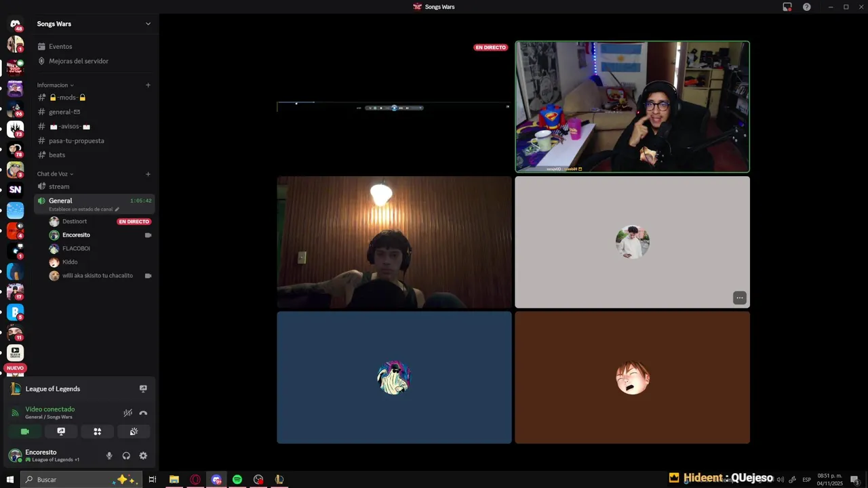
Task: Open blue R server icon
Action: [15, 312]
